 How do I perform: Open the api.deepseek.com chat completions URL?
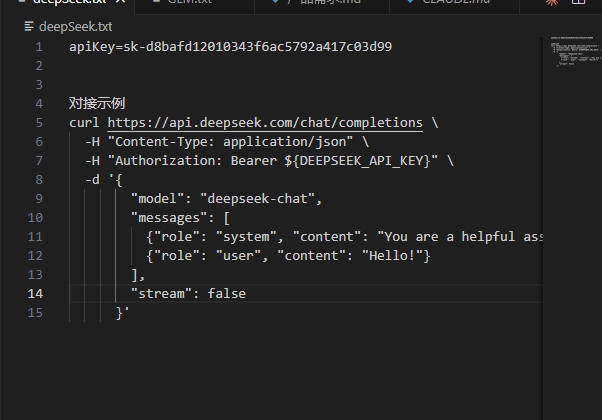[x=265, y=123]
